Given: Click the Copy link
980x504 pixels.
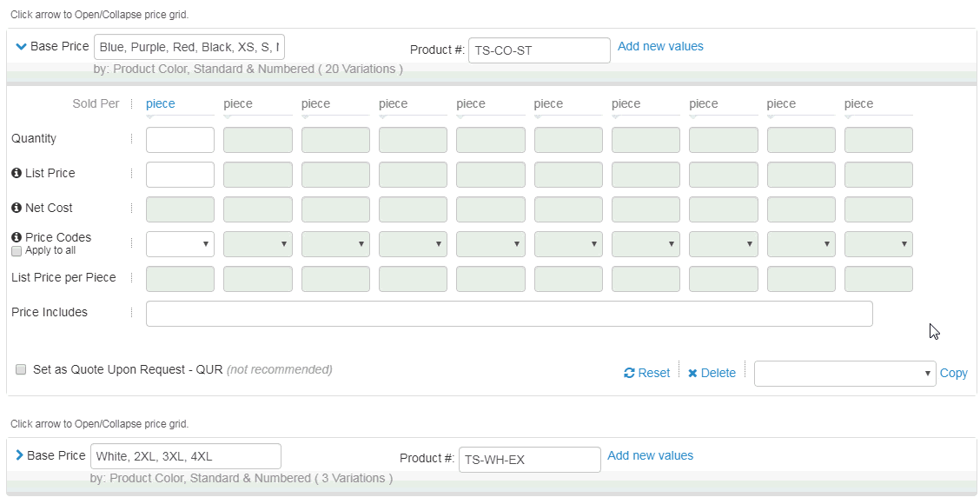Looking at the screenshot, I should [954, 374].
